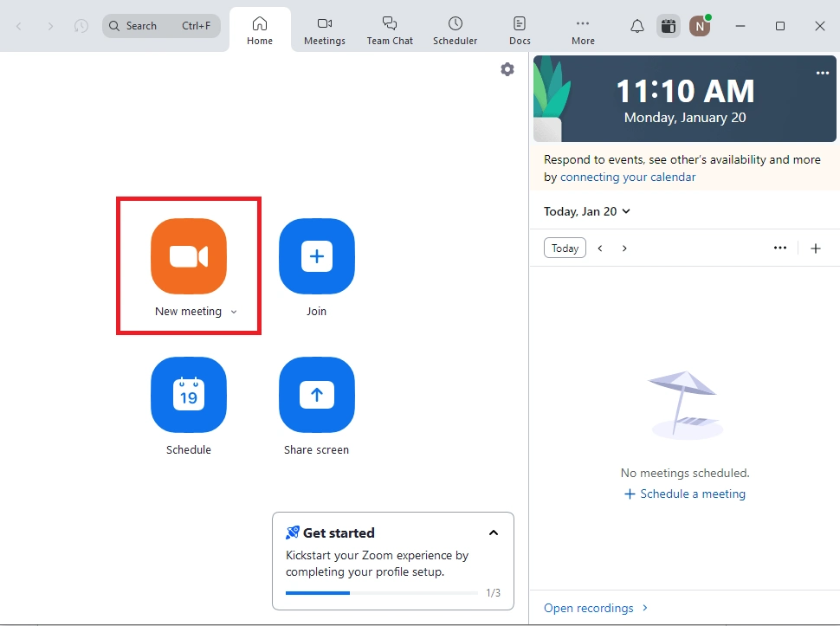Click the Get started progress bar
Image resolution: width=840 pixels, height=626 pixels.
(x=381, y=593)
